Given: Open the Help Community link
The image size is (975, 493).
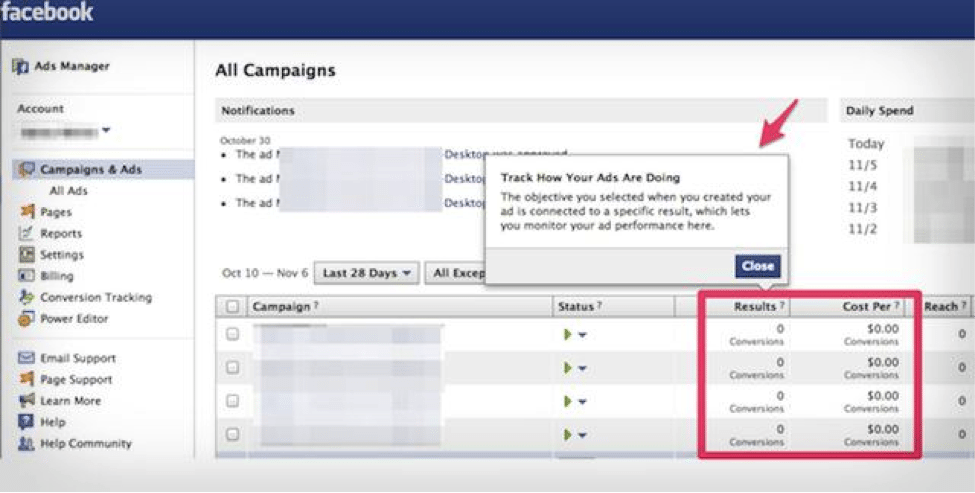Looking at the screenshot, I should click(86, 443).
